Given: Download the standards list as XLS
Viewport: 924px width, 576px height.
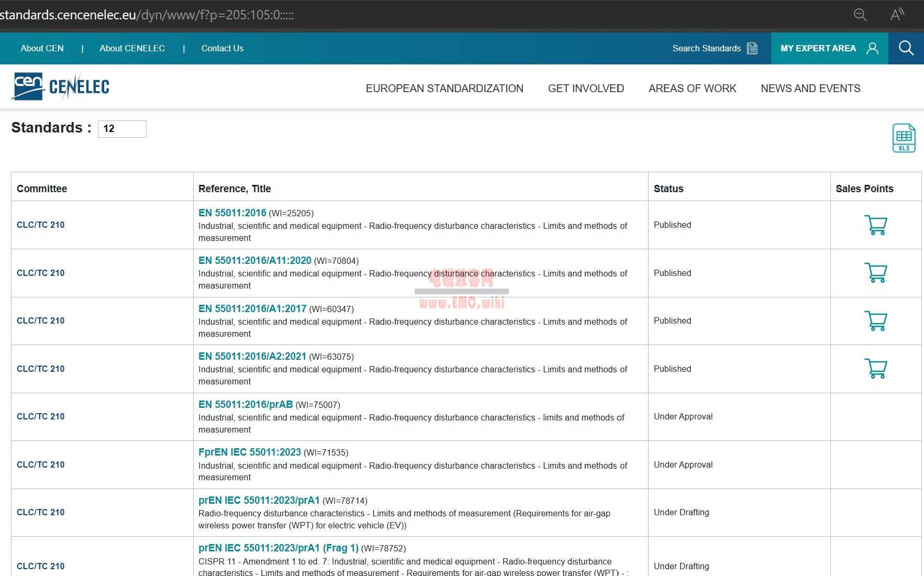Looking at the screenshot, I should 904,138.
